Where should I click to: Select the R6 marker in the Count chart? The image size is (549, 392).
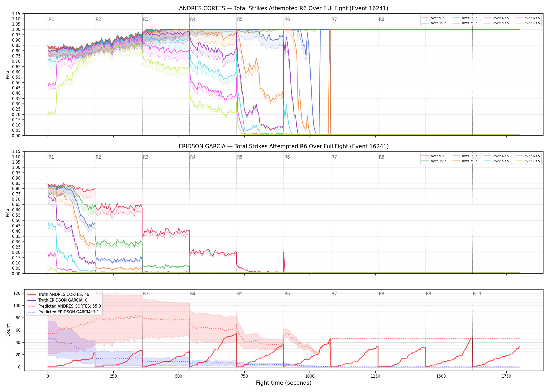(287, 294)
